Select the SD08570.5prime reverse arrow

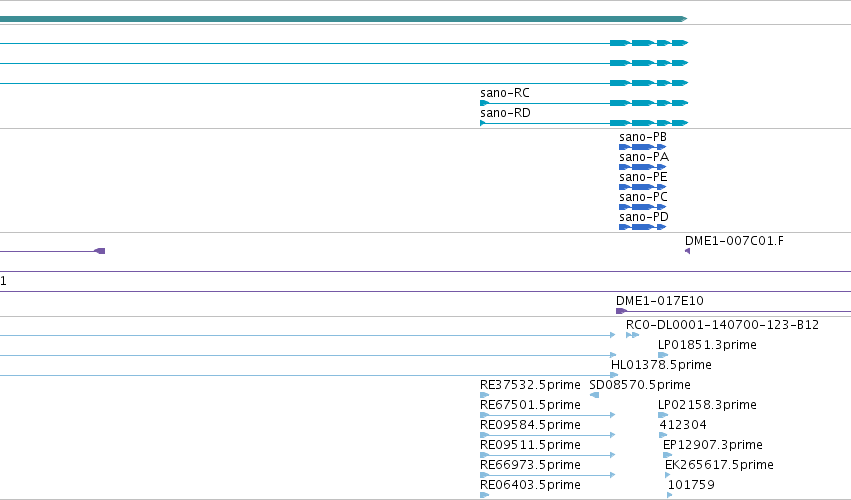[594, 395]
